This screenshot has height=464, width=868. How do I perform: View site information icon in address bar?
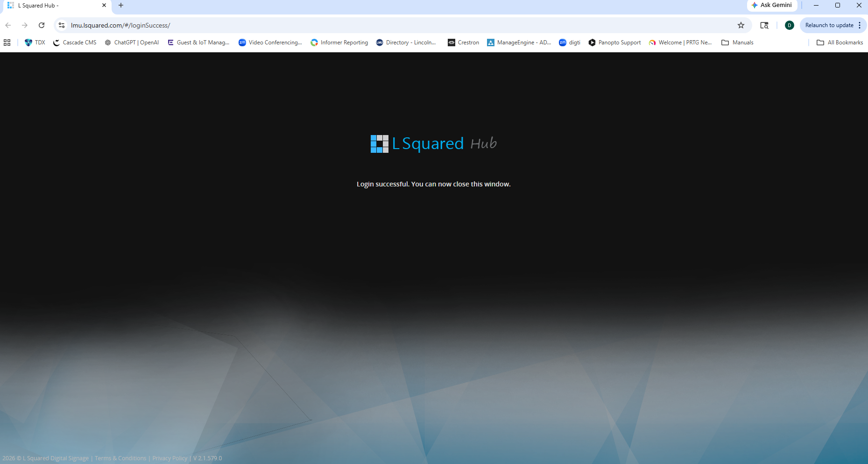[62, 25]
